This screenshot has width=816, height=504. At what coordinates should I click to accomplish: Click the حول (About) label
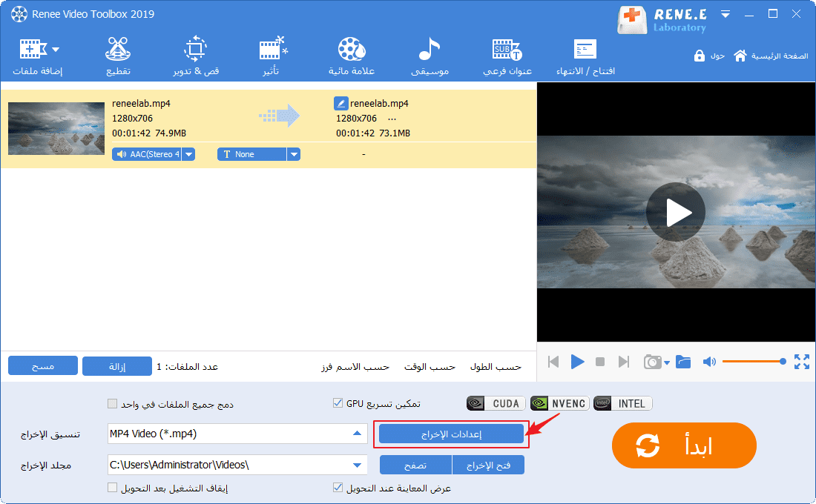point(717,56)
